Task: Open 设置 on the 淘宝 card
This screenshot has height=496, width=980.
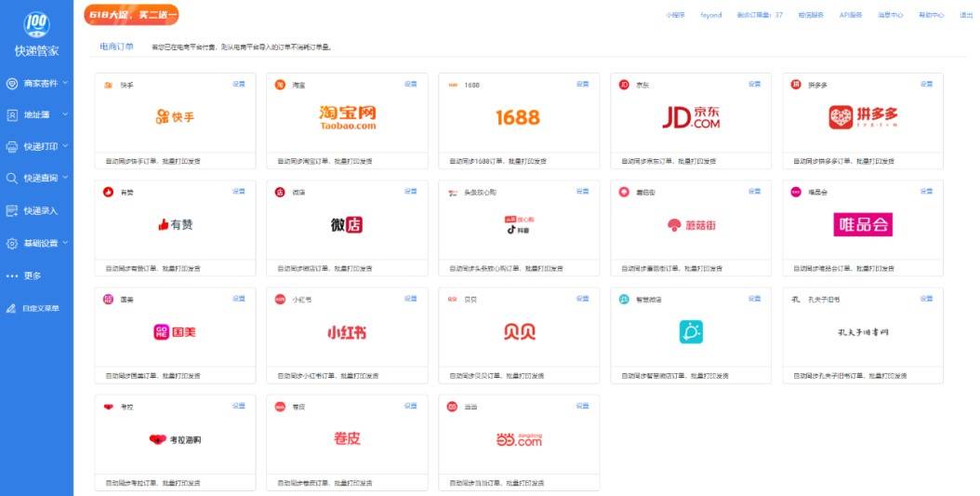Action: click(x=411, y=84)
